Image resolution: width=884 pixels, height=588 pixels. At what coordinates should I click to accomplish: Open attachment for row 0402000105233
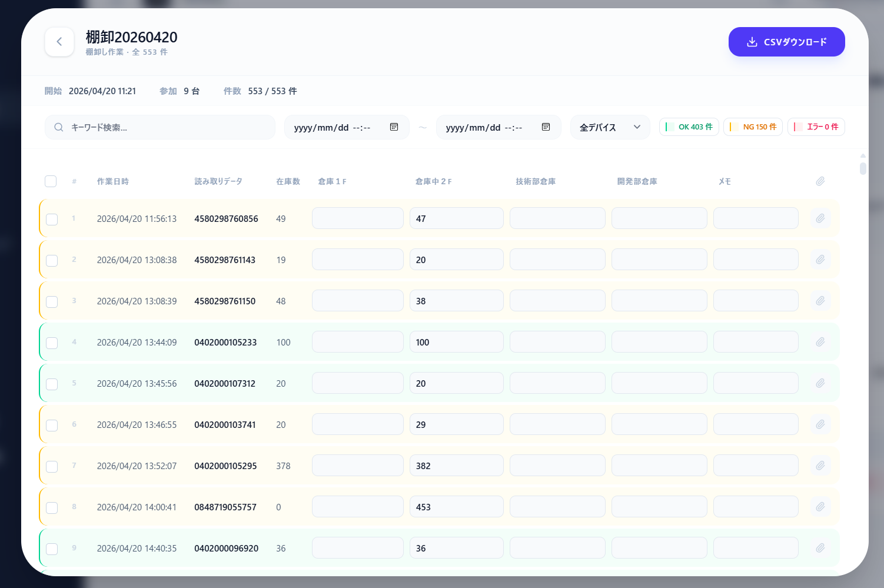(x=820, y=342)
